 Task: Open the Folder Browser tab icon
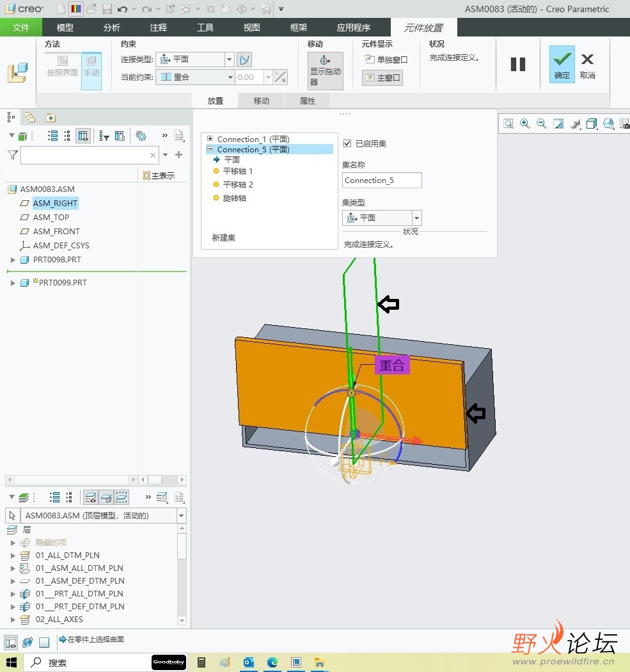click(30, 117)
